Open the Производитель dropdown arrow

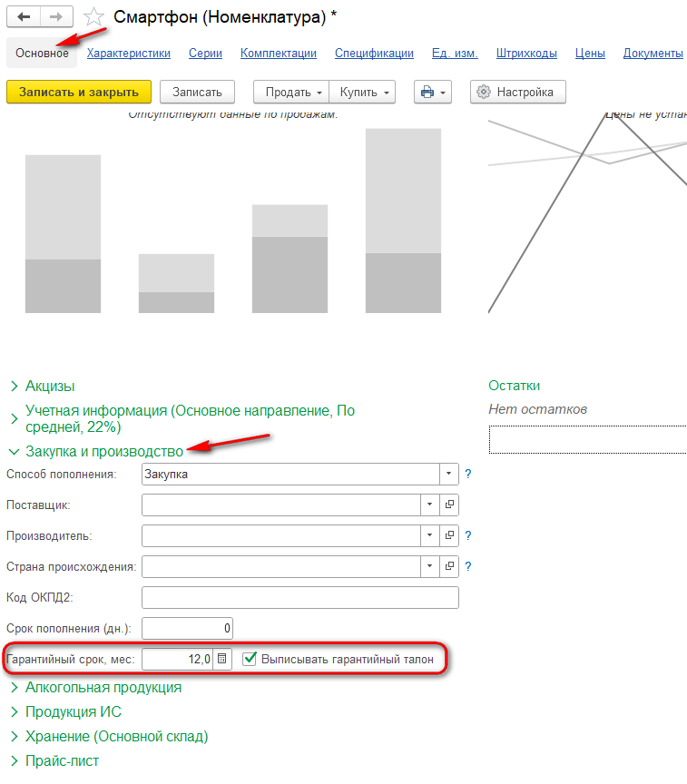(x=430, y=535)
